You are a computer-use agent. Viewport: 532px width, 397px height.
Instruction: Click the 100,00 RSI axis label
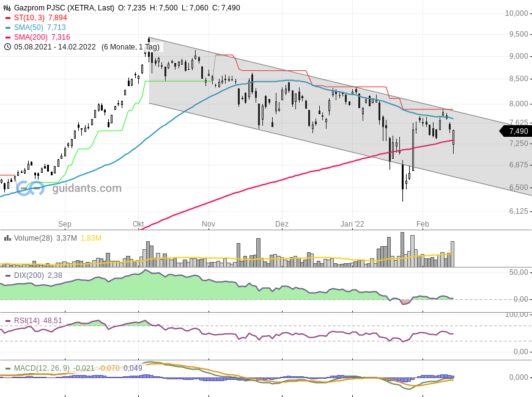click(516, 315)
